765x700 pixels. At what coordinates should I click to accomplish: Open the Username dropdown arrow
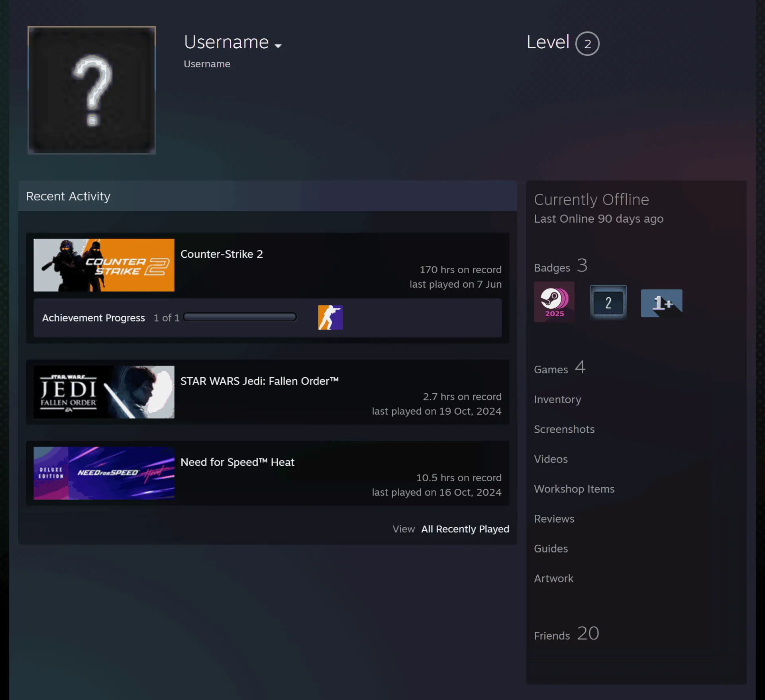coord(278,46)
